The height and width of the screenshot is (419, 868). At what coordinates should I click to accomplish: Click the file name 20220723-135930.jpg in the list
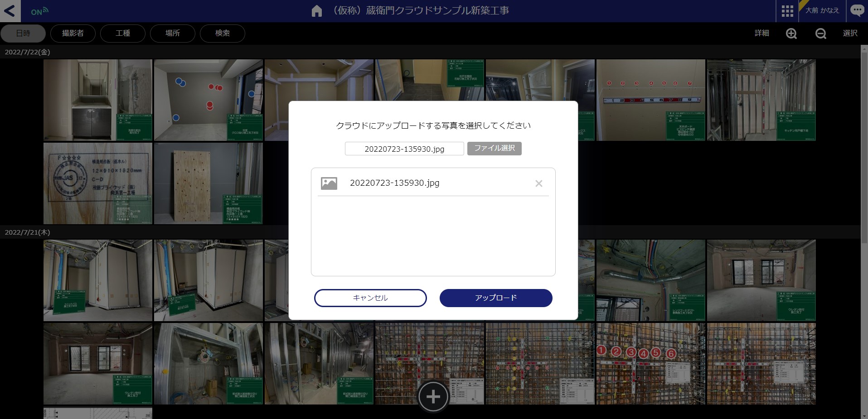pyautogui.click(x=395, y=183)
